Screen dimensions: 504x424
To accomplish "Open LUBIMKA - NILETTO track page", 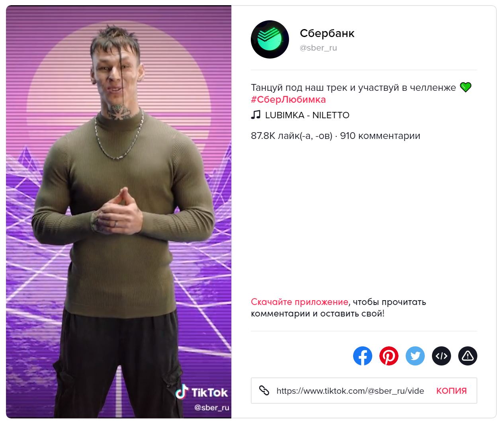I will (307, 115).
